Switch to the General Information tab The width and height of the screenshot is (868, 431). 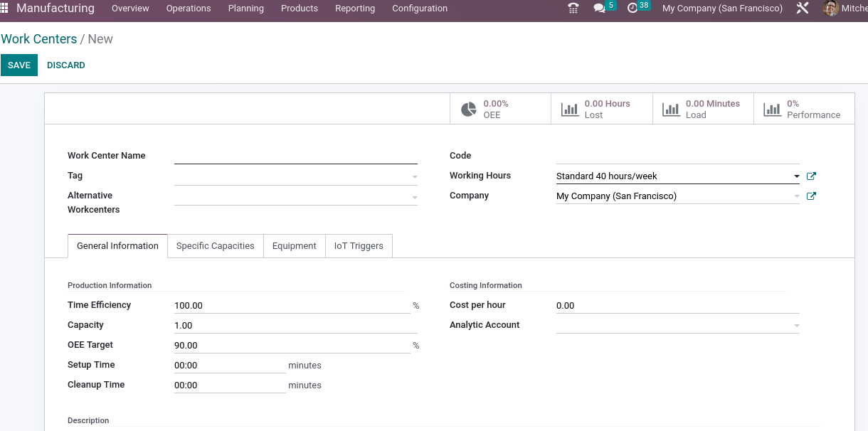[117, 246]
